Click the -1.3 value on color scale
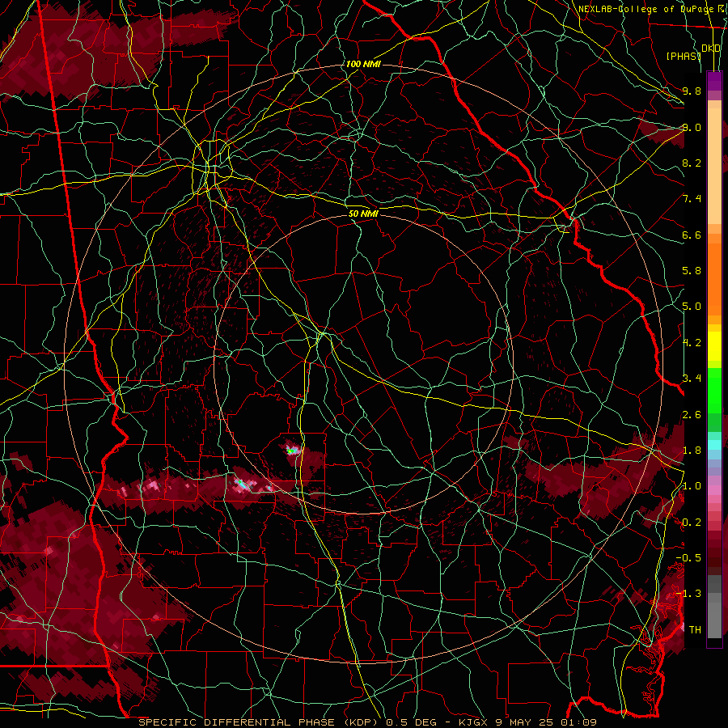728x728 pixels. pos(688,594)
